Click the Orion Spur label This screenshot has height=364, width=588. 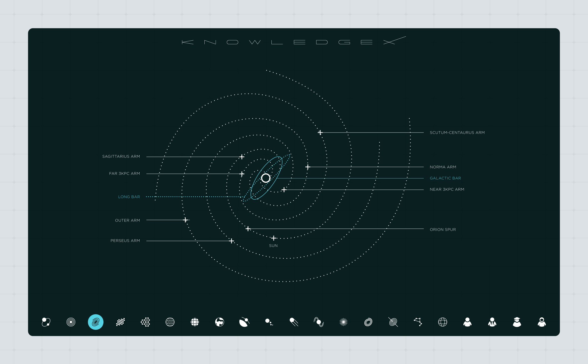443,229
